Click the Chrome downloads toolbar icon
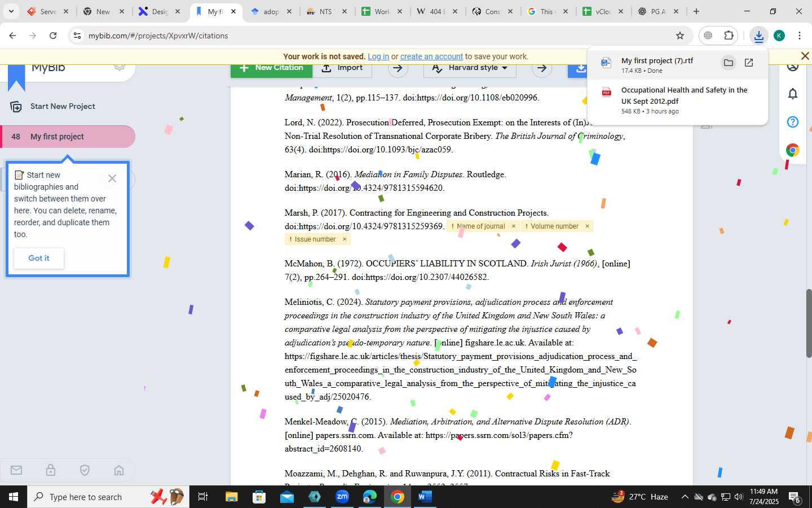This screenshot has height=508, width=812. coord(758,36)
